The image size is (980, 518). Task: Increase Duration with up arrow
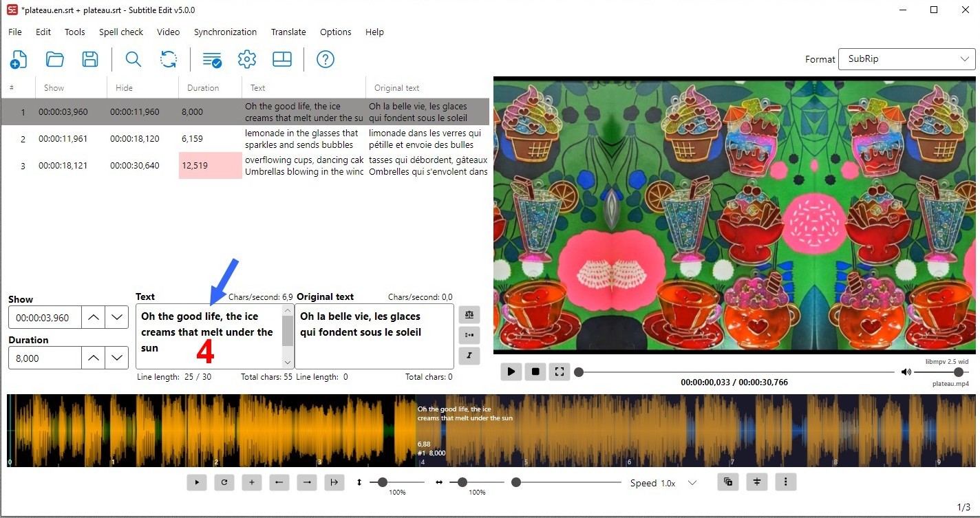pyautogui.click(x=94, y=358)
